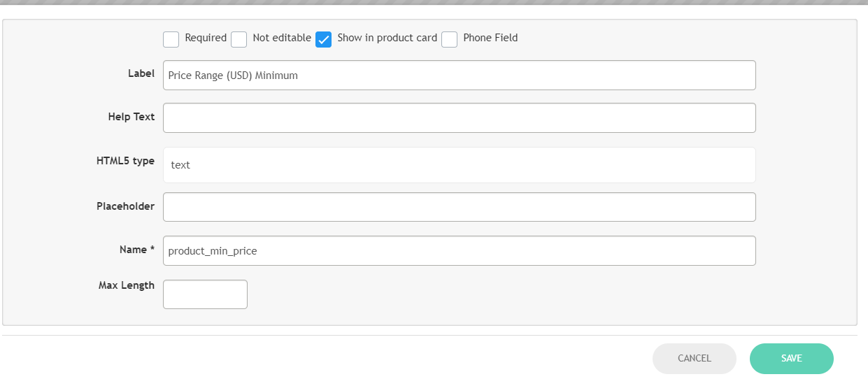Click the 'Help Text' field label
868x386 pixels.
click(x=131, y=117)
